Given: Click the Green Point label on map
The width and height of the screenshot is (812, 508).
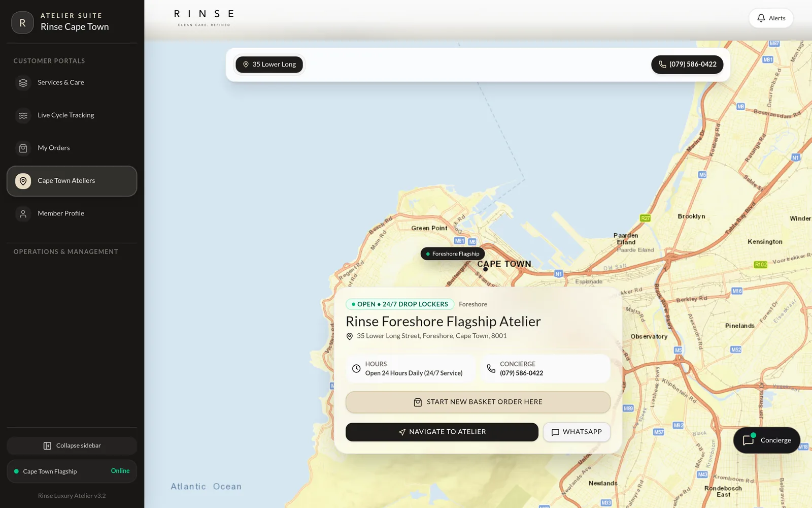Looking at the screenshot, I should pos(429,228).
